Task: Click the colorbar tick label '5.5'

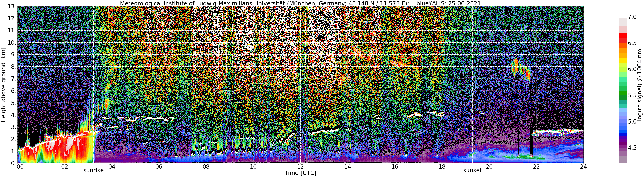Action: pos(632,95)
